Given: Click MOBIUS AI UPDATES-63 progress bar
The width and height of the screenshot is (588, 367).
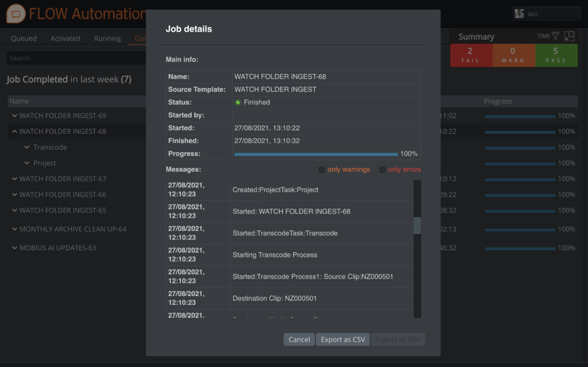Looking at the screenshot, I should click(x=520, y=249).
